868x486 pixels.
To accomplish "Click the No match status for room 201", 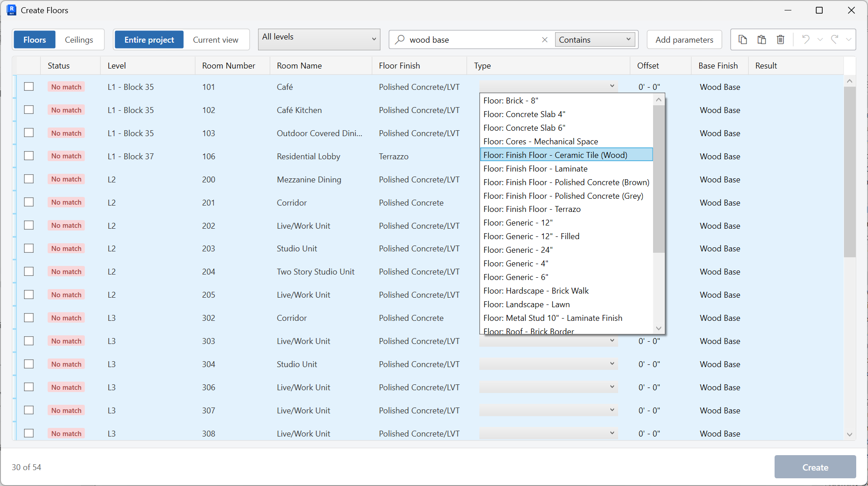I will 66,202.
